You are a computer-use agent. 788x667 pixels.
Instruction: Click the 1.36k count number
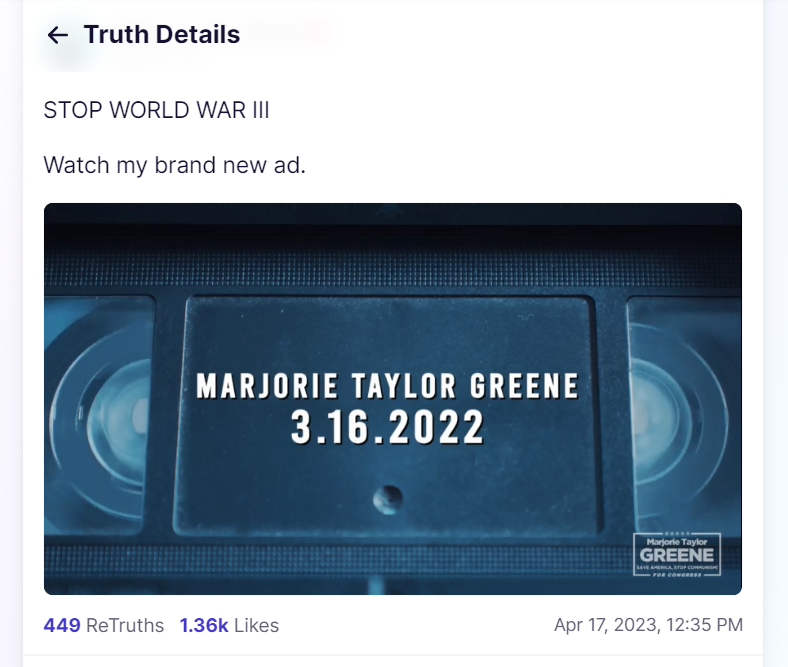(204, 625)
